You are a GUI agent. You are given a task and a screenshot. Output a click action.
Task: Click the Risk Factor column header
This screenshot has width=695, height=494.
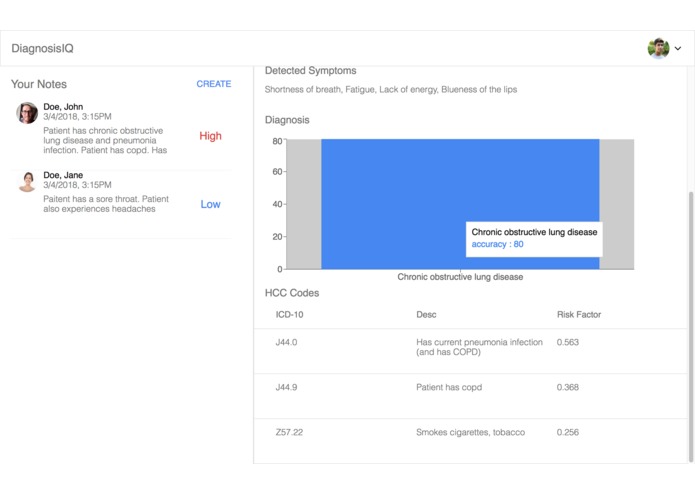pyautogui.click(x=579, y=315)
